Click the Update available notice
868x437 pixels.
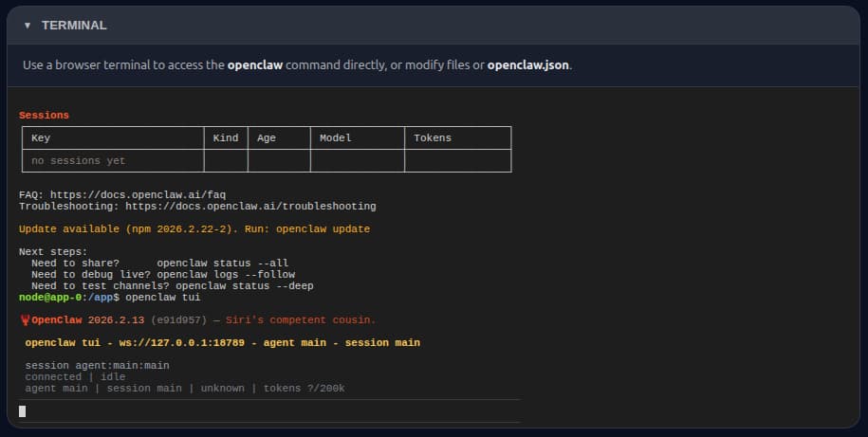194,228
